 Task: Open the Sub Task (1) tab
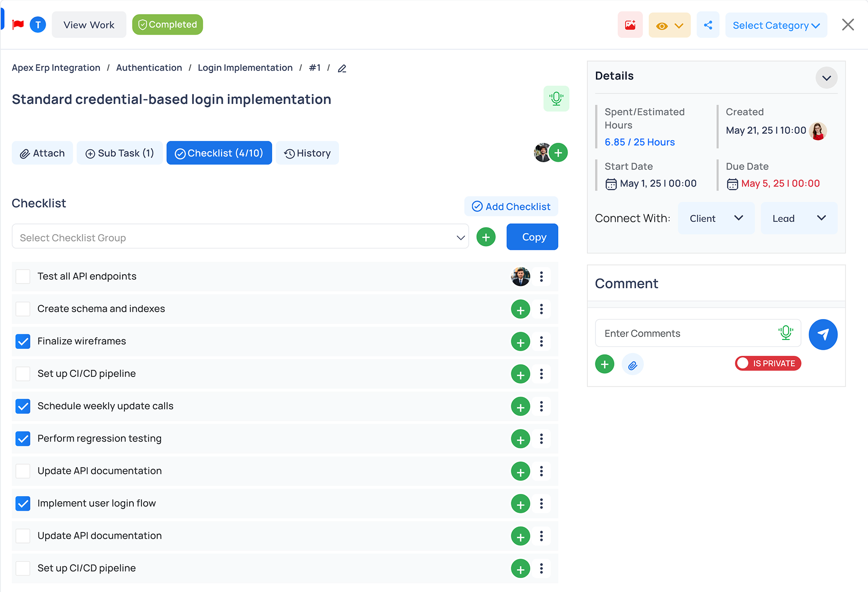tap(120, 153)
